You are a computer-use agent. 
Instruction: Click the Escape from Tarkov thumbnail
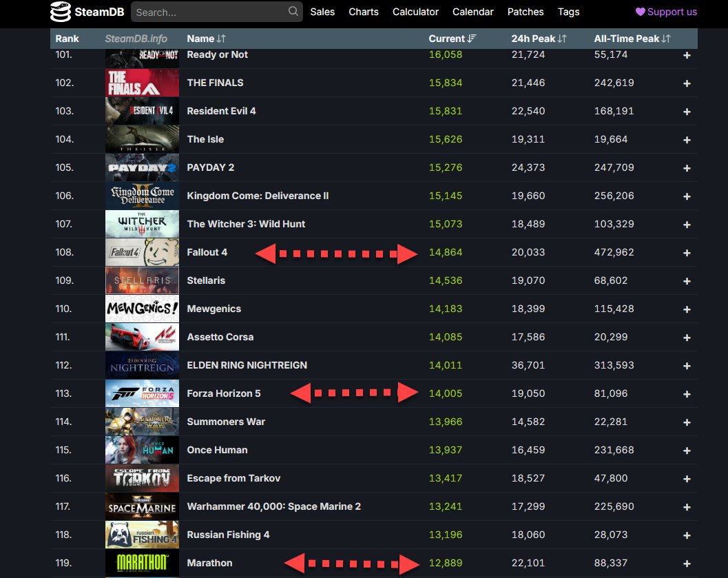[142, 478]
